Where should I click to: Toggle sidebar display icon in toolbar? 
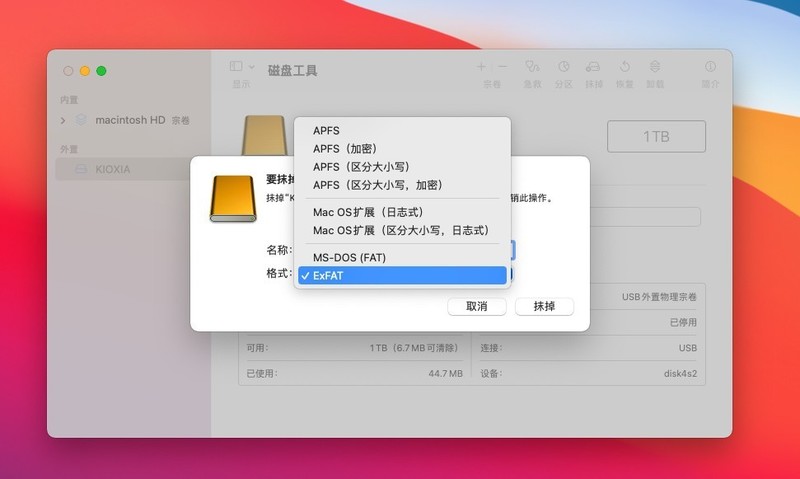click(x=236, y=66)
